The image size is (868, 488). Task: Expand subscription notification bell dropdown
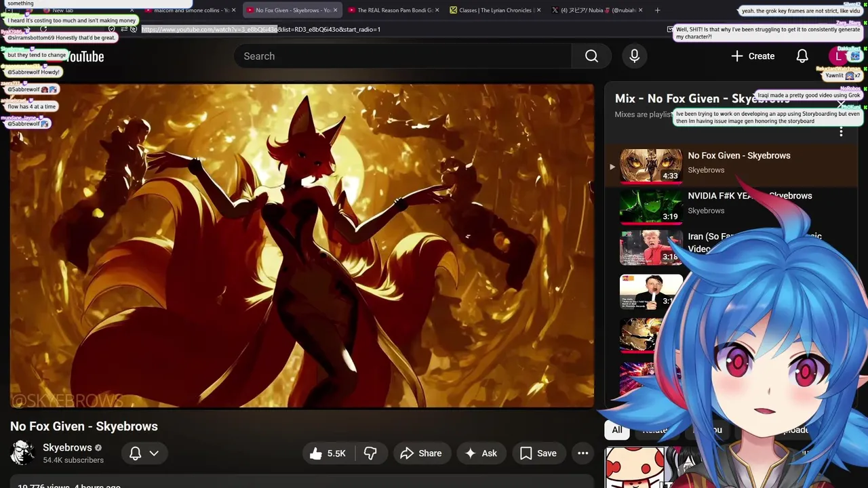click(x=144, y=453)
